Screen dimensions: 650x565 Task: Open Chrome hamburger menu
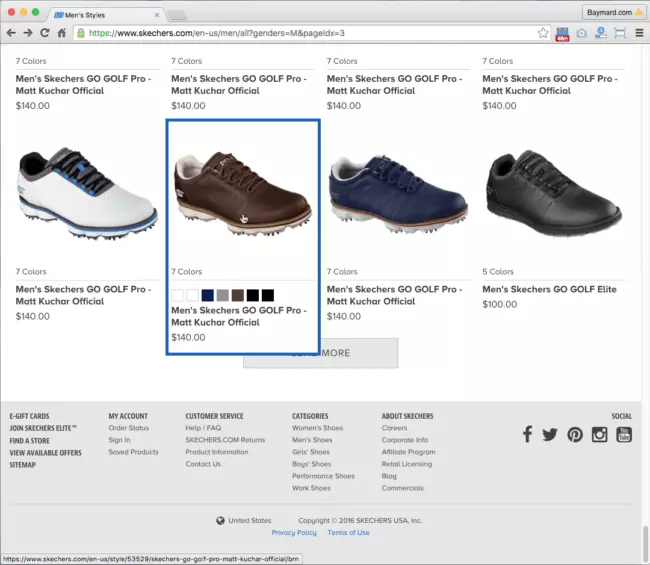(x=639, y=33)
